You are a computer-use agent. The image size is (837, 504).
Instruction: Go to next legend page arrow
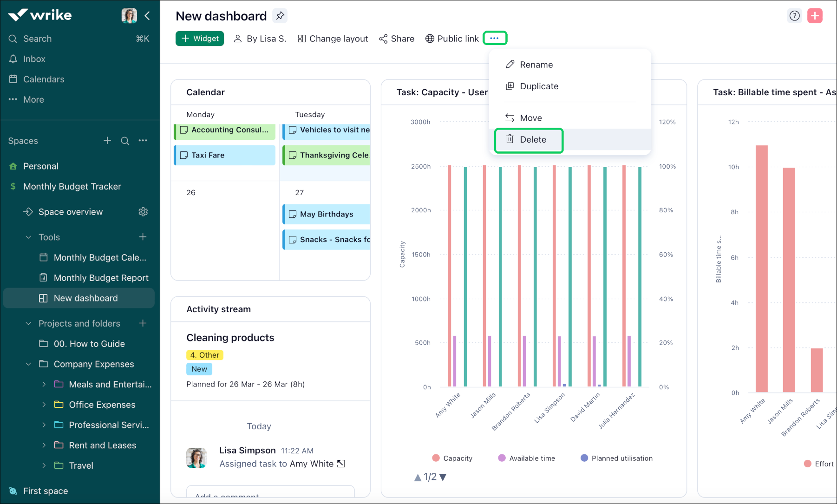[x=443, y=477]
